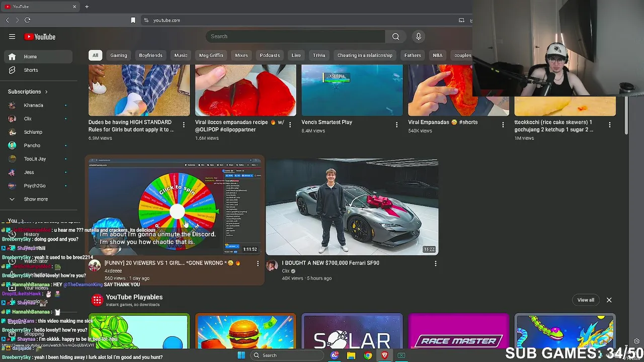Open Brave browser from the taskbar
Screen dimensions: 644x362
point(384,355)
